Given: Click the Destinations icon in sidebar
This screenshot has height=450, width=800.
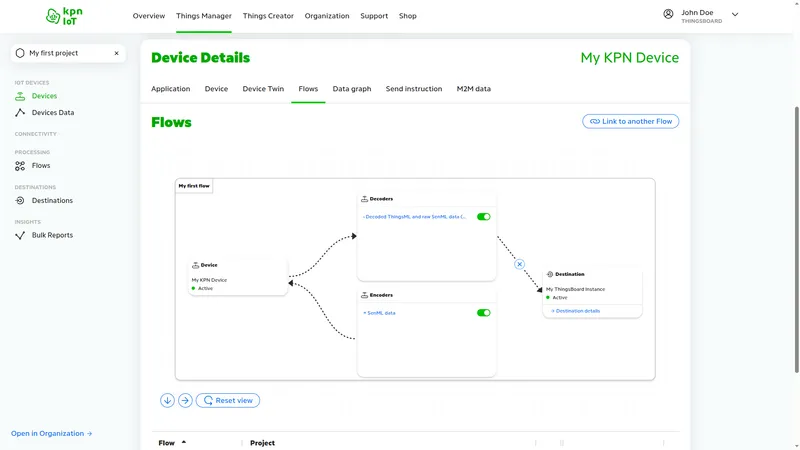Looking at the screenshot, I should point(20,201).
